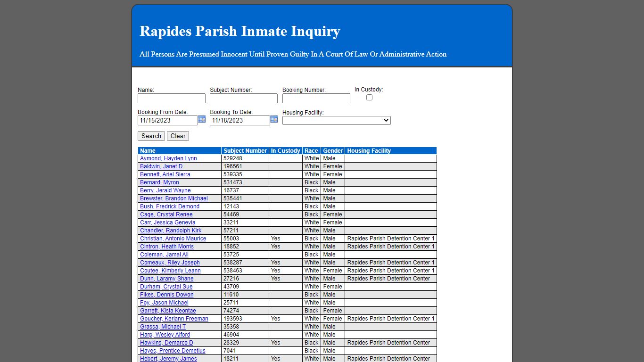The image size is (644, 362).
Task: Open inmate record Aymond, Hayden Lynn
Action: tap(168, 158)
